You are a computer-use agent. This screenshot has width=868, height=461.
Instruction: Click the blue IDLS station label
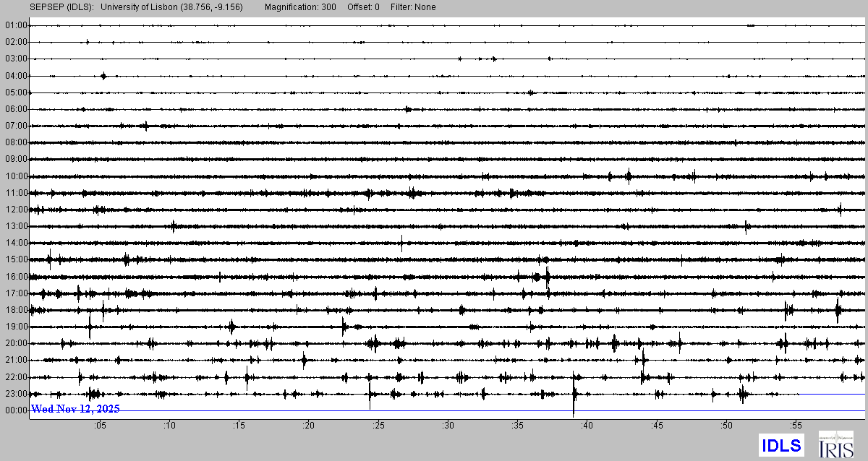point(780,445)
